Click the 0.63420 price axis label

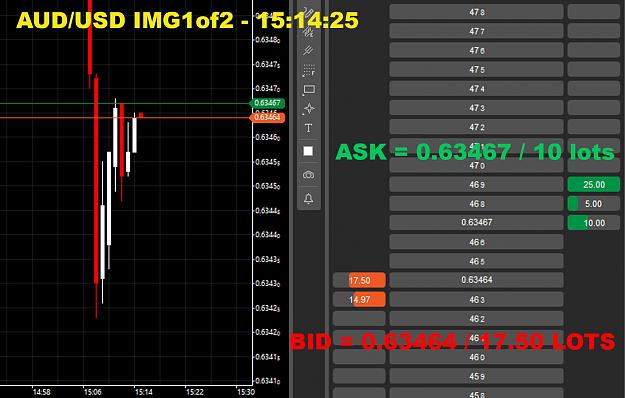click(267, 332)
